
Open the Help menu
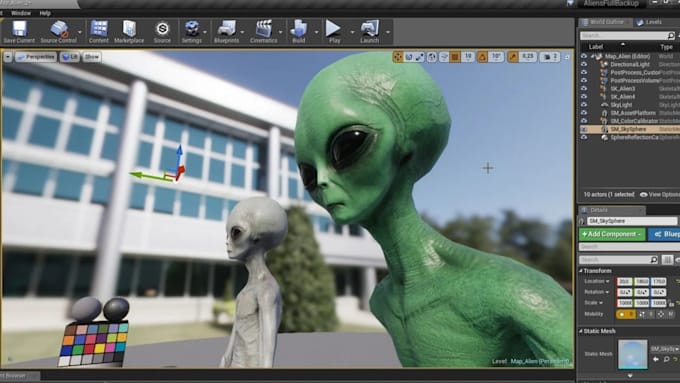click(x=45, y=13)
